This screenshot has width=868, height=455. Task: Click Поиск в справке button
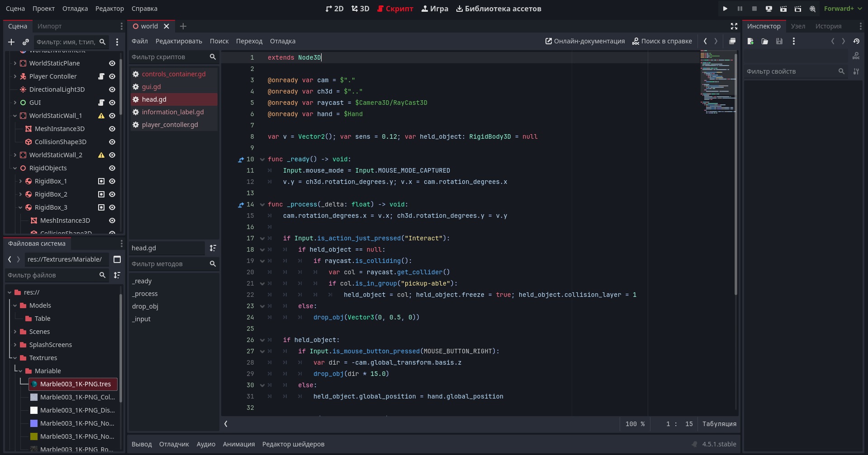pos(662,41)
